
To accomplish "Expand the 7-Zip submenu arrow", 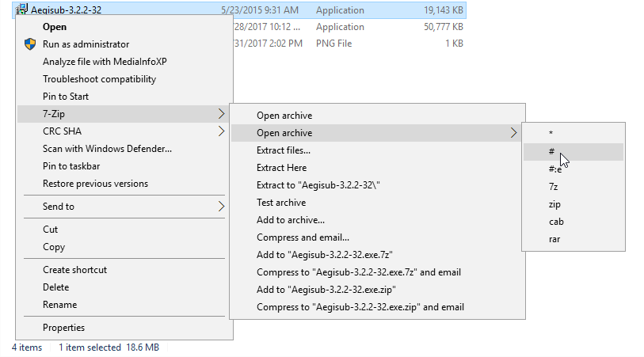I will pos(221,114).
